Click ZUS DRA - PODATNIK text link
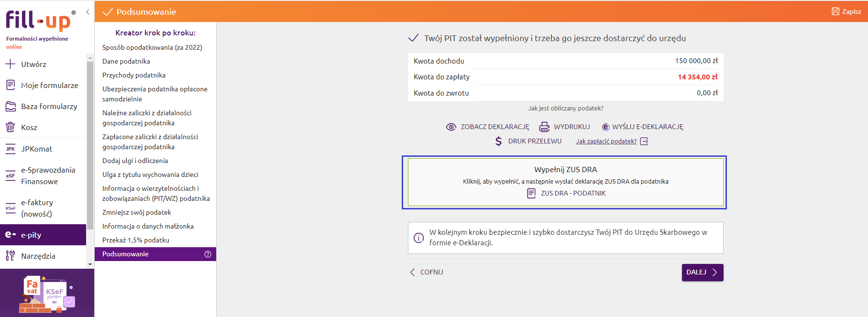 (573, 193)
